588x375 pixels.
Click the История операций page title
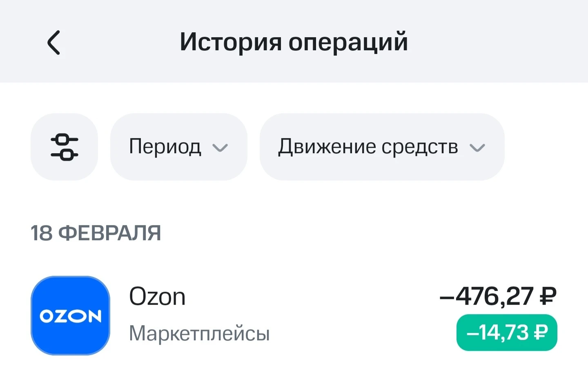(x=294, y=42)
